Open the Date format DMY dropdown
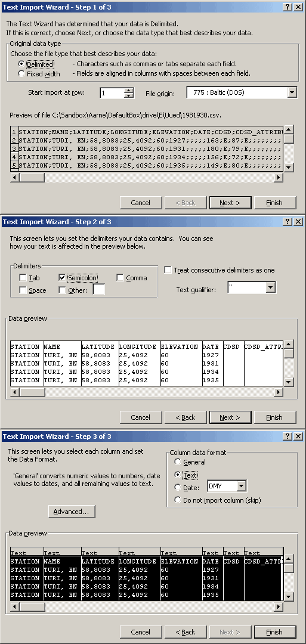Image resolution: width=306 pixels, height=644 pixels. tap(242, 487)
